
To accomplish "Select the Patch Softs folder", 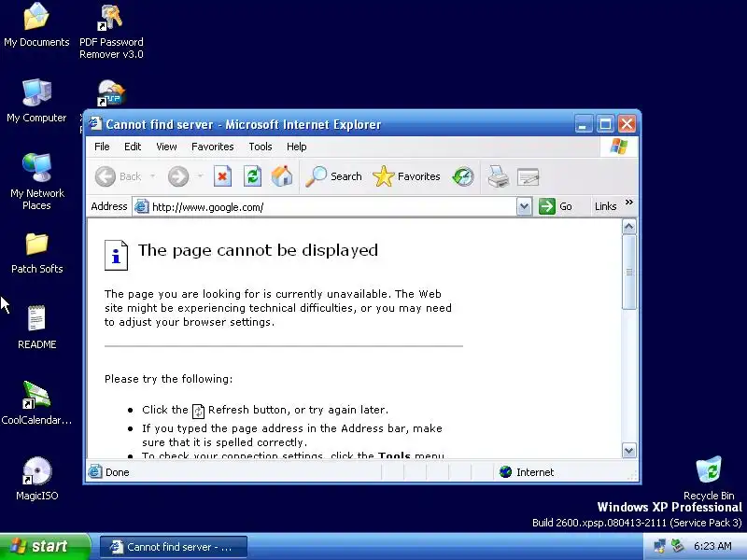I will pyautogui.click(x=36, y=253).
